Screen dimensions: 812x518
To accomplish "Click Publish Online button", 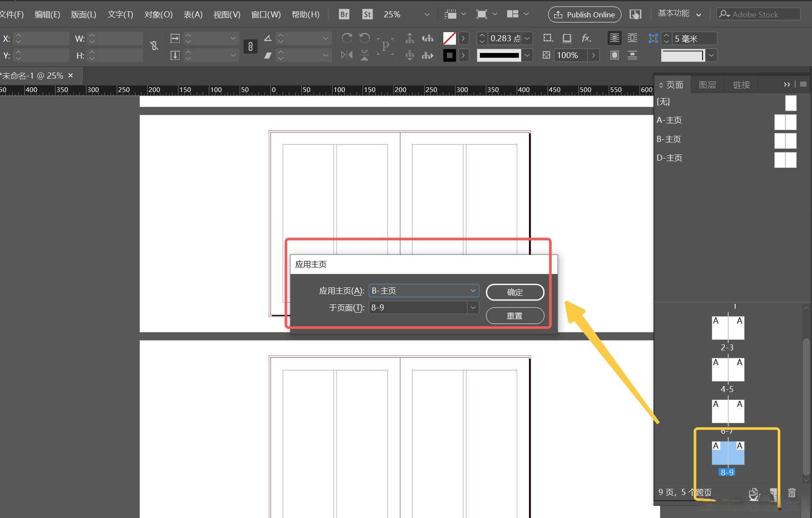I will pos(584,14).
